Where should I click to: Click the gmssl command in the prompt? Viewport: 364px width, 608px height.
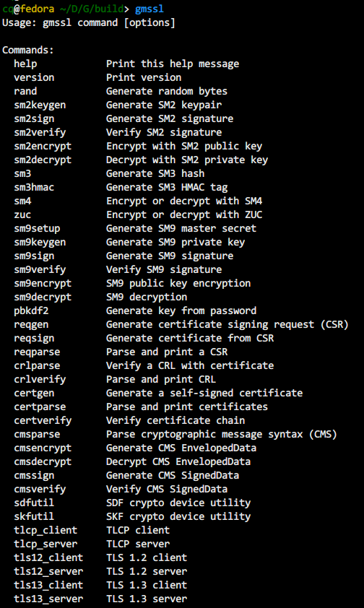[x=149, y=9]
